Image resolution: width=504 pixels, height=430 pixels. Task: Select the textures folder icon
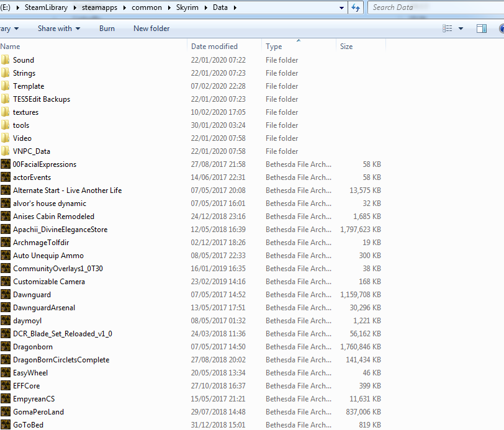coord(5,112)
